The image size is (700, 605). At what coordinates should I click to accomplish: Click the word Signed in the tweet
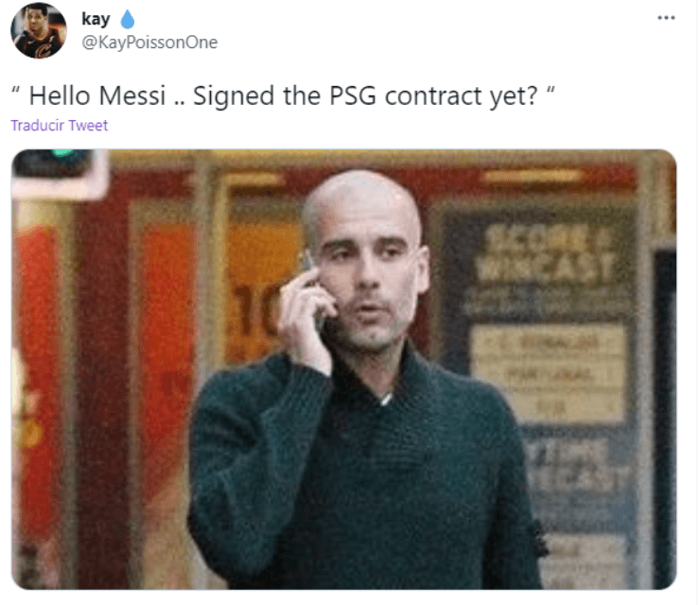click(x=234, y=96)
